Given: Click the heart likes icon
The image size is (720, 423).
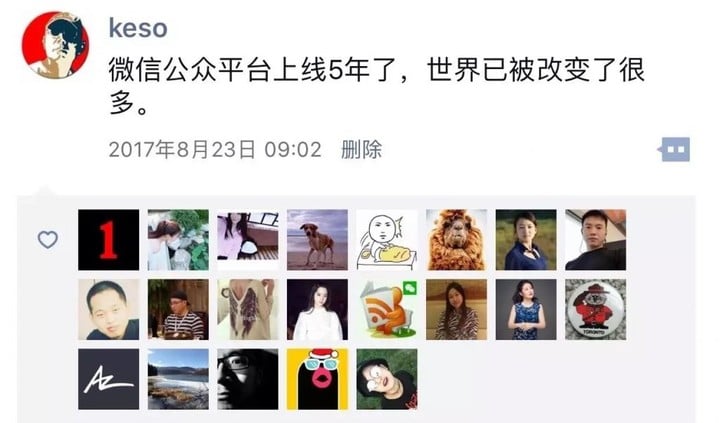Looking at the screenshot, I should click(x=48, y=240).
